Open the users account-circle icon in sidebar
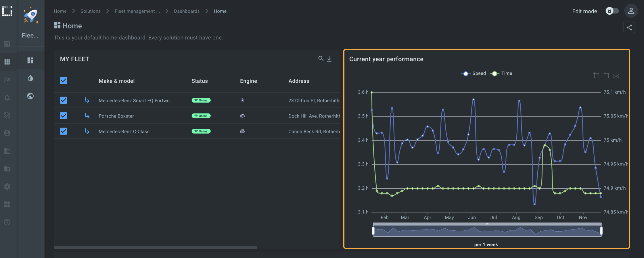Screen dimensions: 644x258 7,133
